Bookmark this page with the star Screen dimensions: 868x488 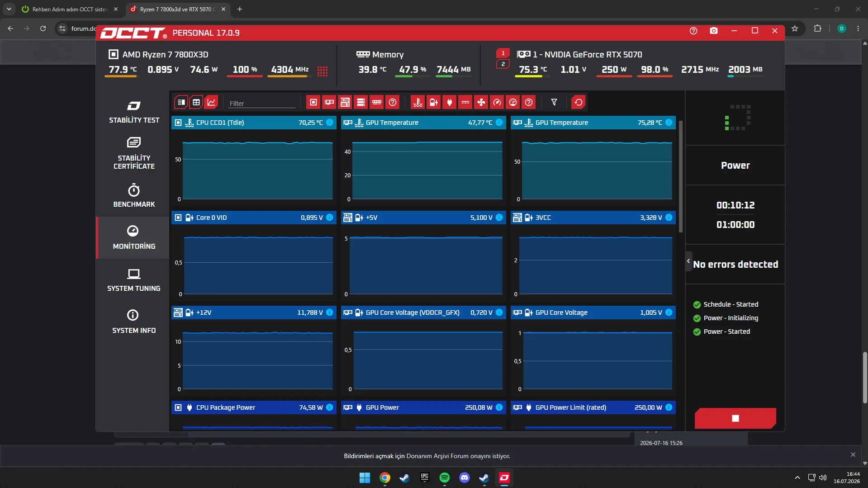click(x=795, y=28)
